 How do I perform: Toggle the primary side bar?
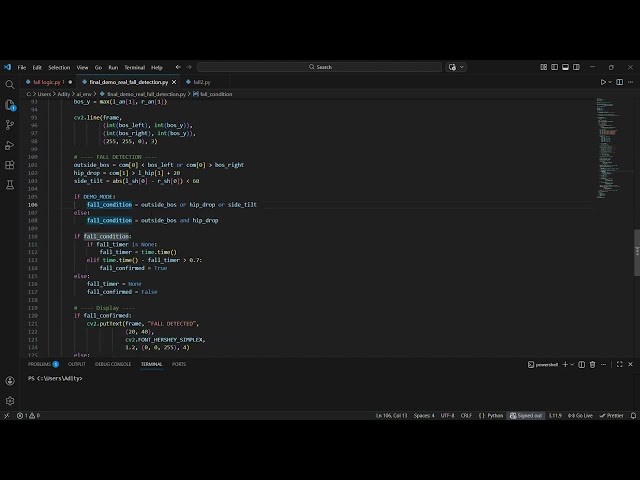click(555, 67)
